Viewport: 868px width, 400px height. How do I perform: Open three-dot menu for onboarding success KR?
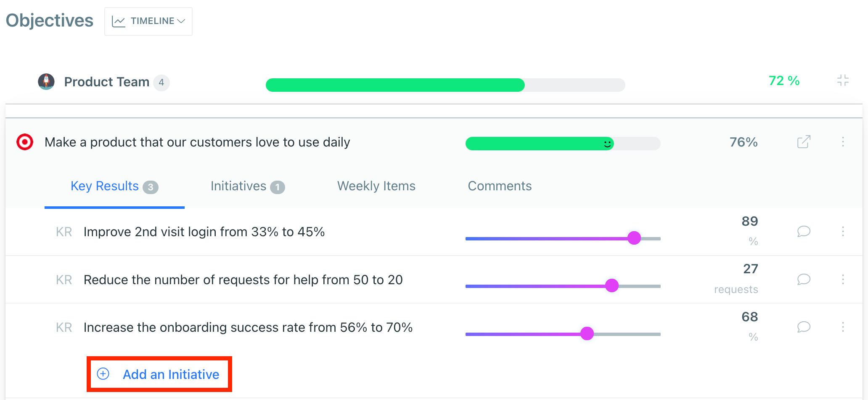click(843, 327)
